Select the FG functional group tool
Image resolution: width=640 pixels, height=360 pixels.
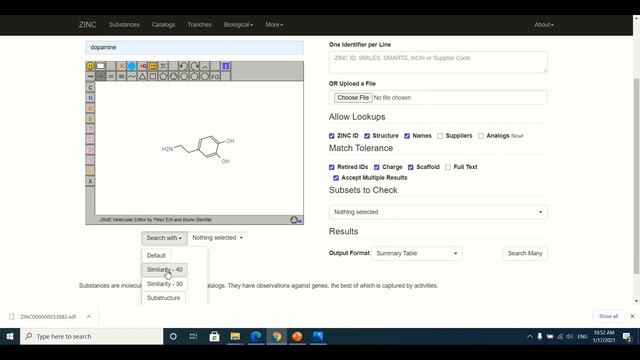click(215, 76)
